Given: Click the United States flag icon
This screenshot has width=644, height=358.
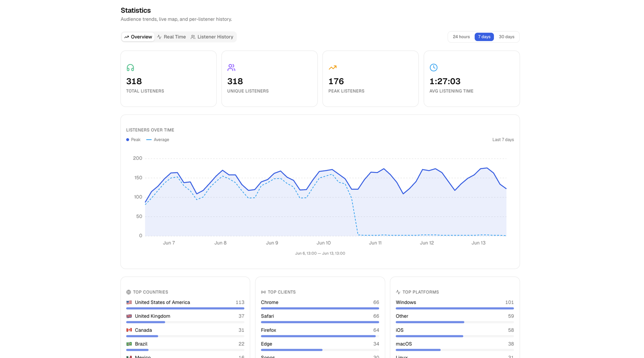Looking at the screenshot, I should point(129,302).
